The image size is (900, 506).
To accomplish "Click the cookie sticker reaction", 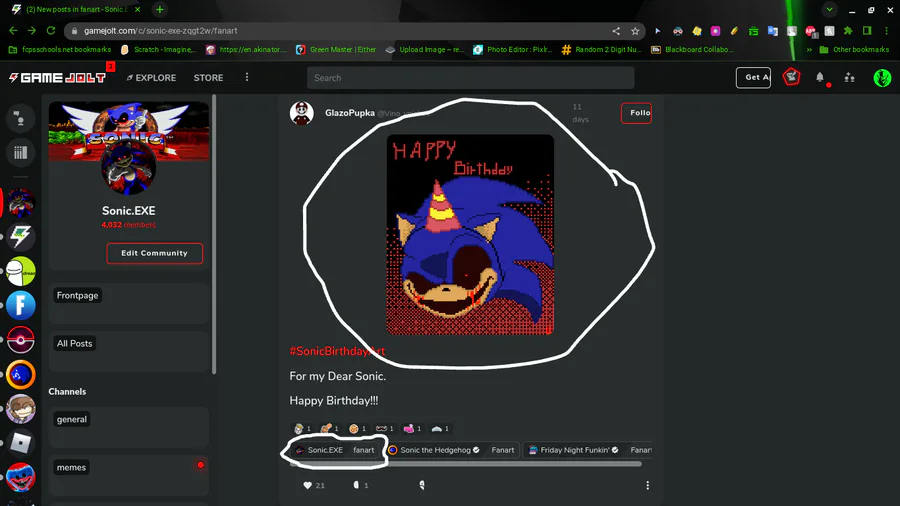I will pyautogui.click(x=357, y=429).
